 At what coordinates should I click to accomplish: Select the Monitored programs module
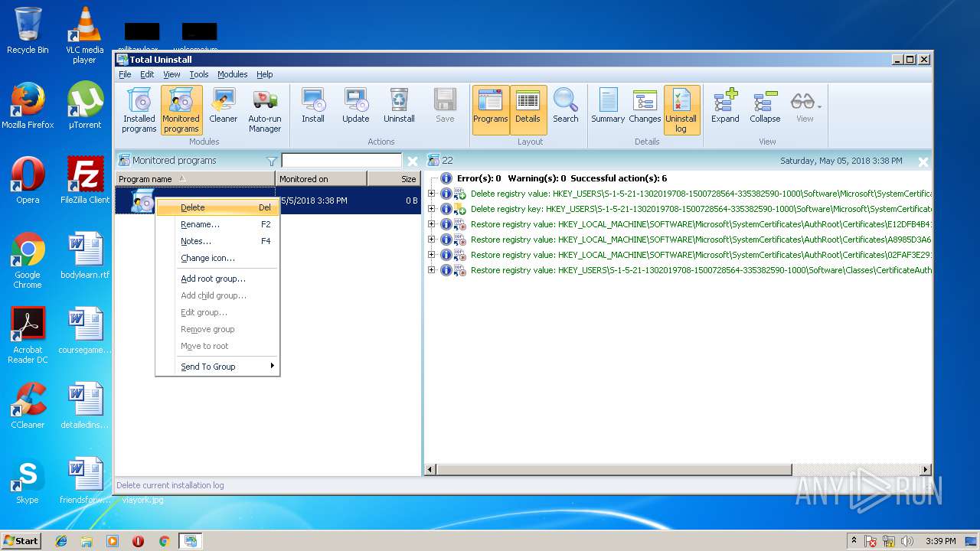[x=181, y=110]
